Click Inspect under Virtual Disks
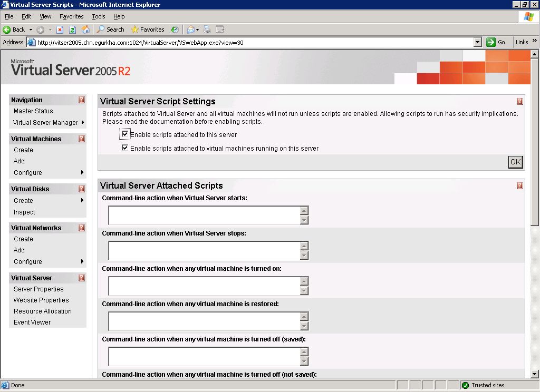Screen dimensions: 540x392 24,212
